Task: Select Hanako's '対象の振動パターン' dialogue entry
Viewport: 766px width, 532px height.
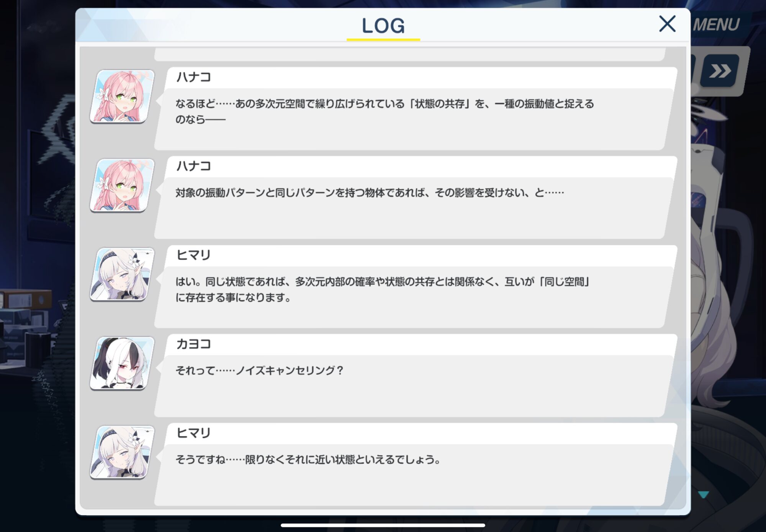Action: (416, 197)
